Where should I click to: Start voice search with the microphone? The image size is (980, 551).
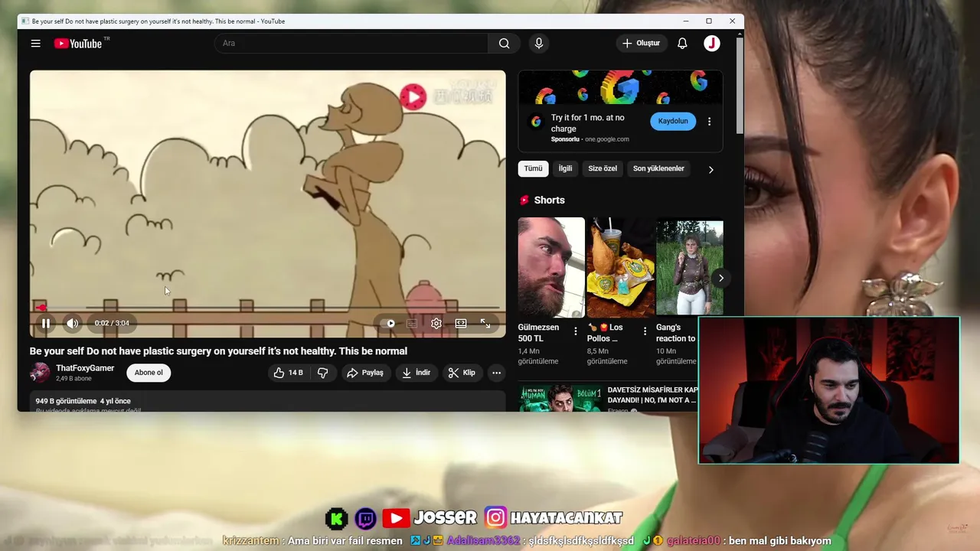click(539, 44)
